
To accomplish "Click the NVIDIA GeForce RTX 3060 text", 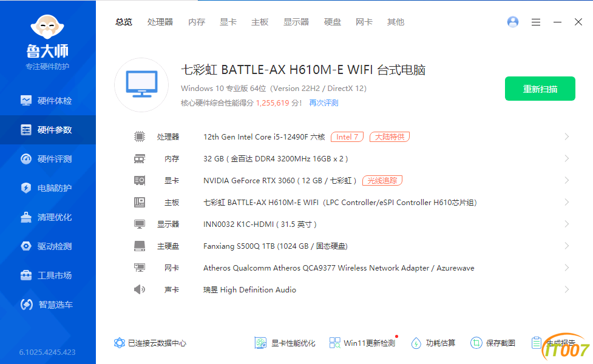I will coord(249,181).
